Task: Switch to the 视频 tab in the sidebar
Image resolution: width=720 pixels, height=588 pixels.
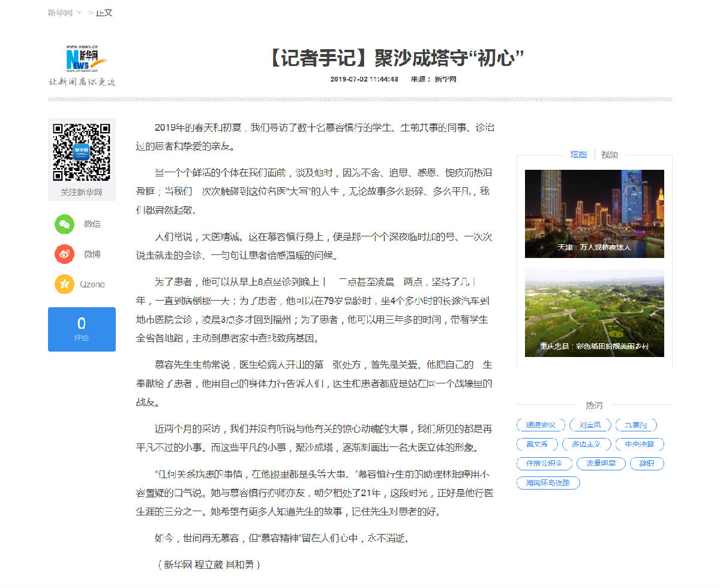Action: pyautogui.click(x=609, y=154)
